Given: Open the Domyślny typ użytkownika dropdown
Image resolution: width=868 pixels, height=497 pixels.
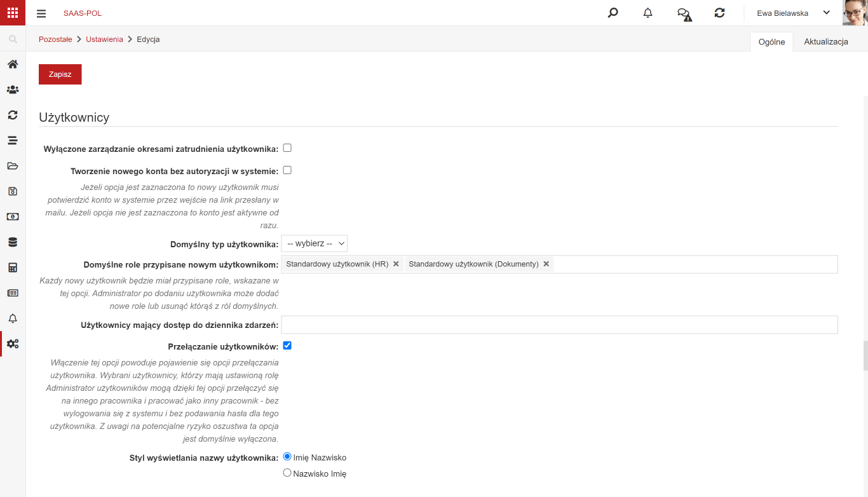Looking at the screenshot, I should (x=315, y=243).
